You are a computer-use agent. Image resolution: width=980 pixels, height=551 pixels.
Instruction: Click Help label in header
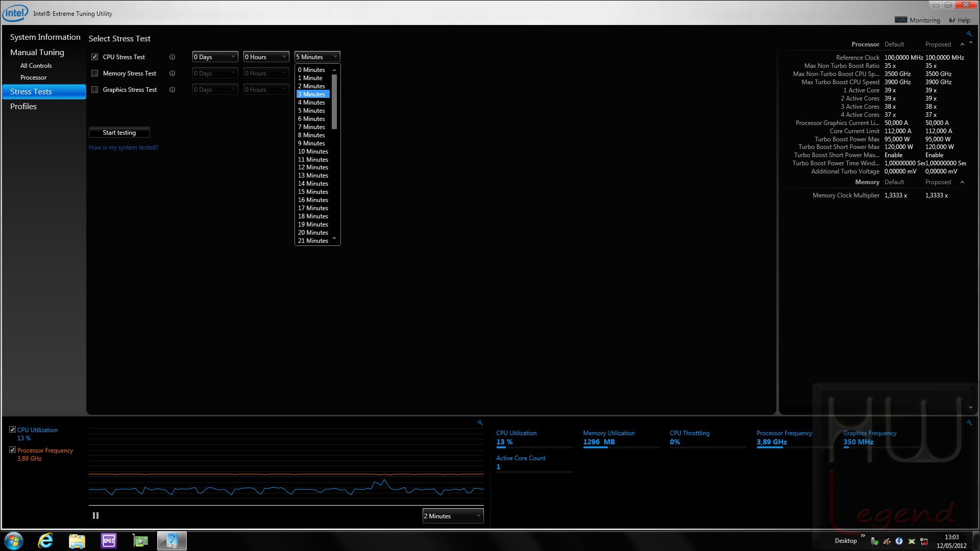(964, 20)
